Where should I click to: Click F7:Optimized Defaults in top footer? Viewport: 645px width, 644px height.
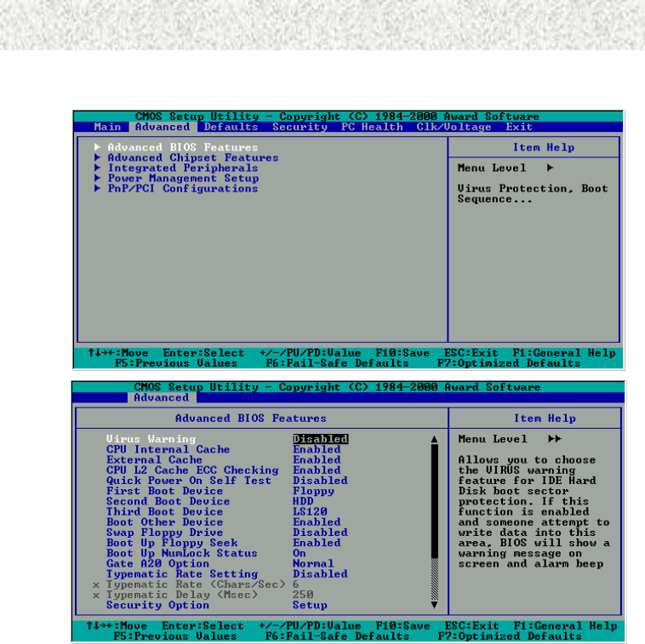point(509,363)
